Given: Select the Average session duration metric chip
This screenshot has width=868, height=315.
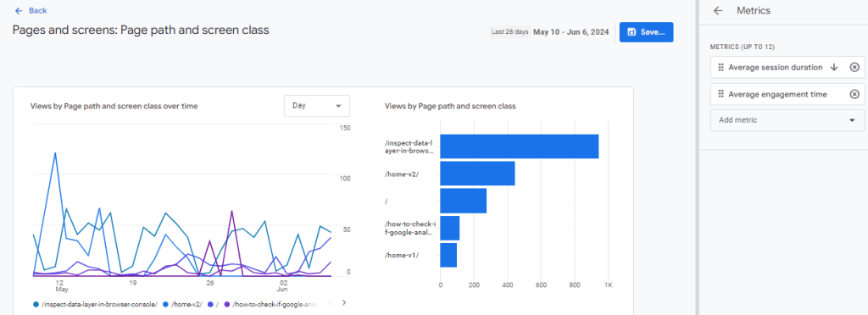Looking at the screenshot, I should pyautogui.click(x=787, y=68).
